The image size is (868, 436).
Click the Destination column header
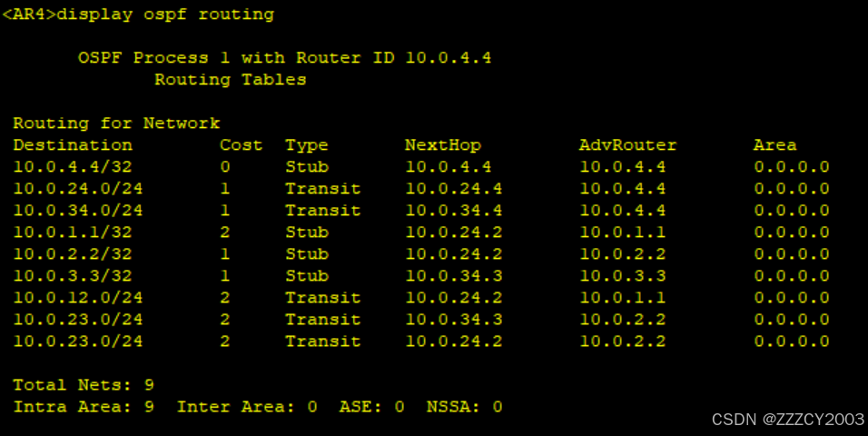[73, 145]
